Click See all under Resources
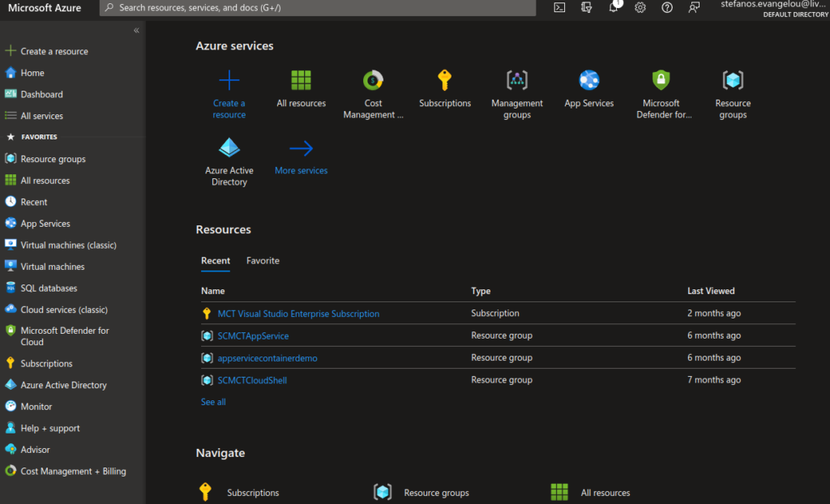 click(213, 402)
